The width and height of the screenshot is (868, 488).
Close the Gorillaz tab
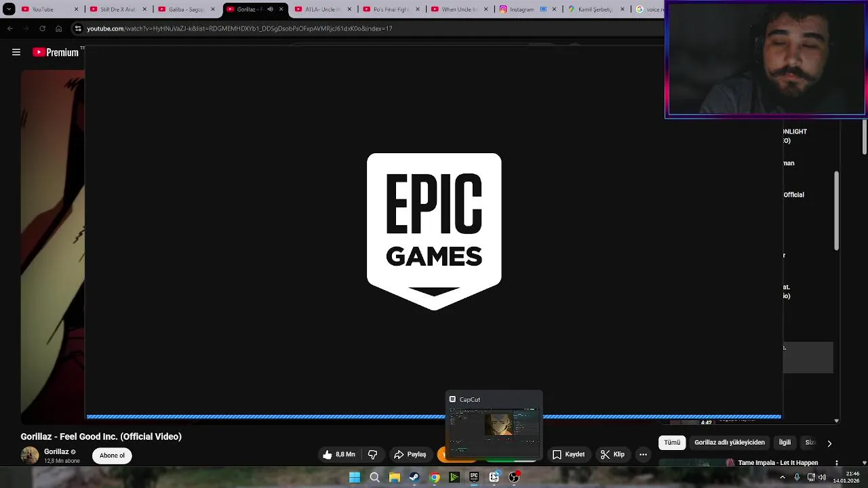click(x=281, y=9)
